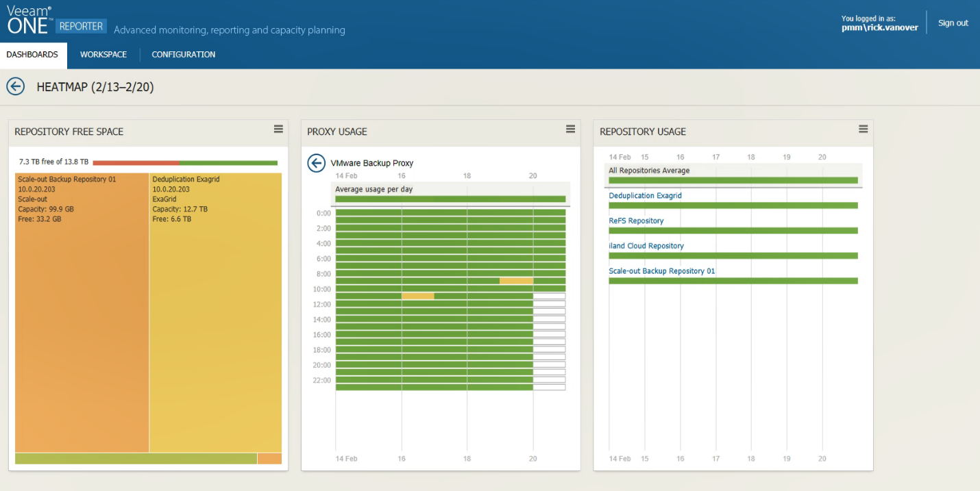Screen dimensions: 980x491
Task: Click the Free: 6.6 TB text
Action: [x=172, y=219]
